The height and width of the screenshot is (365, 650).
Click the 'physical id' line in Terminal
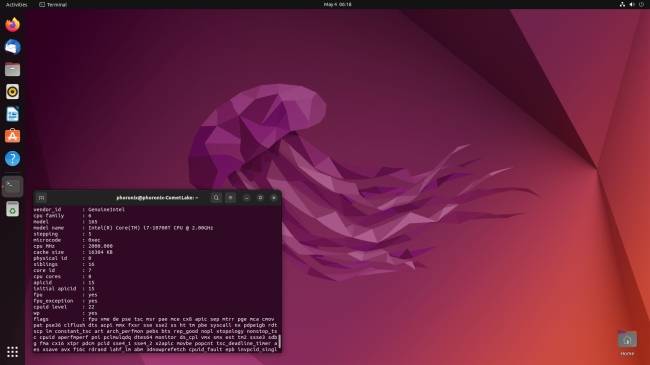62,258
